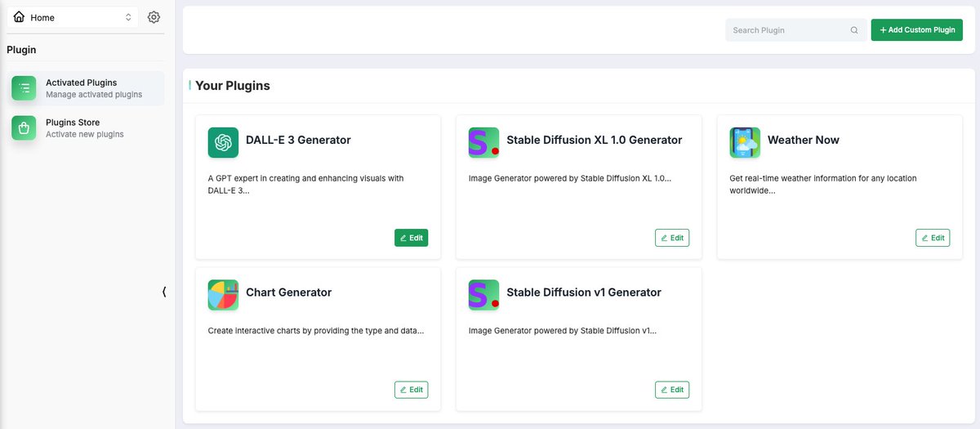
Task: Click the Chart Generator title
Action: (288, 292)
